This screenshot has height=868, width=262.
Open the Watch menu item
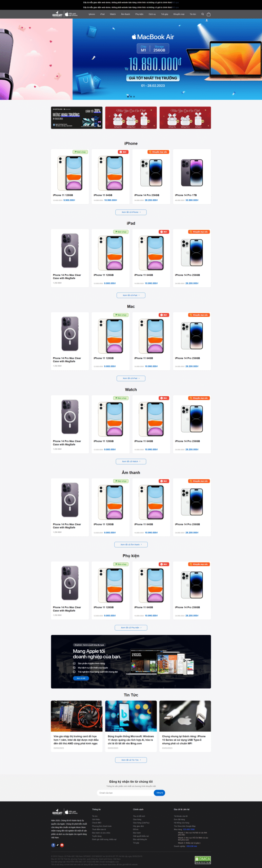[113, 14]
